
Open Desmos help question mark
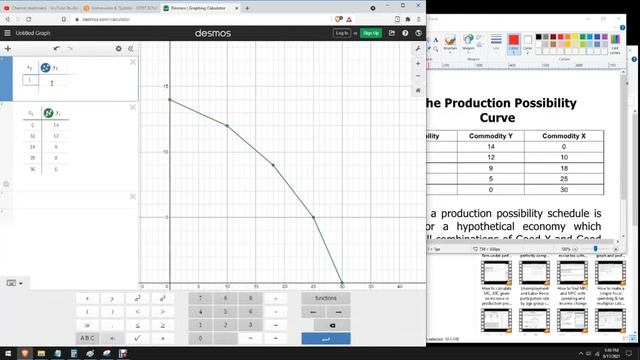405,33
